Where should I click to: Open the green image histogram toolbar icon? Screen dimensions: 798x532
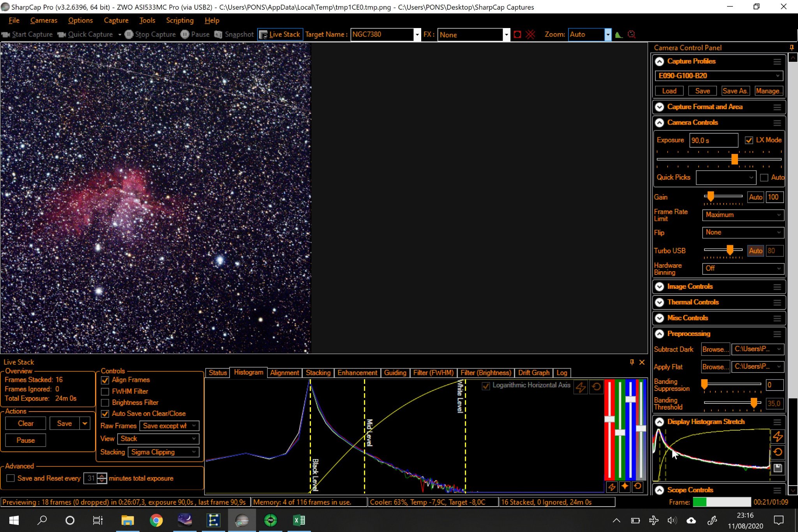point(619,35)
